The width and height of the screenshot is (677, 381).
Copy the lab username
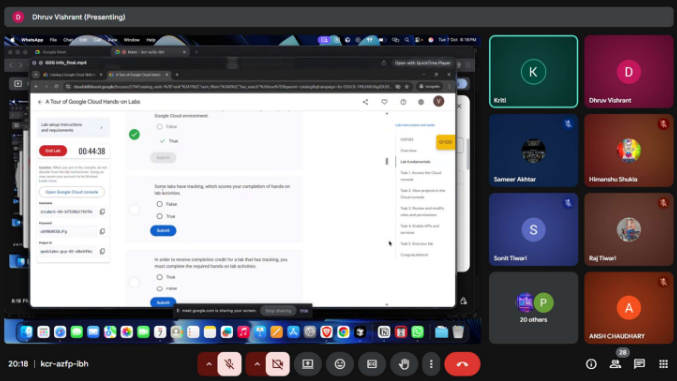click(102, 212)
